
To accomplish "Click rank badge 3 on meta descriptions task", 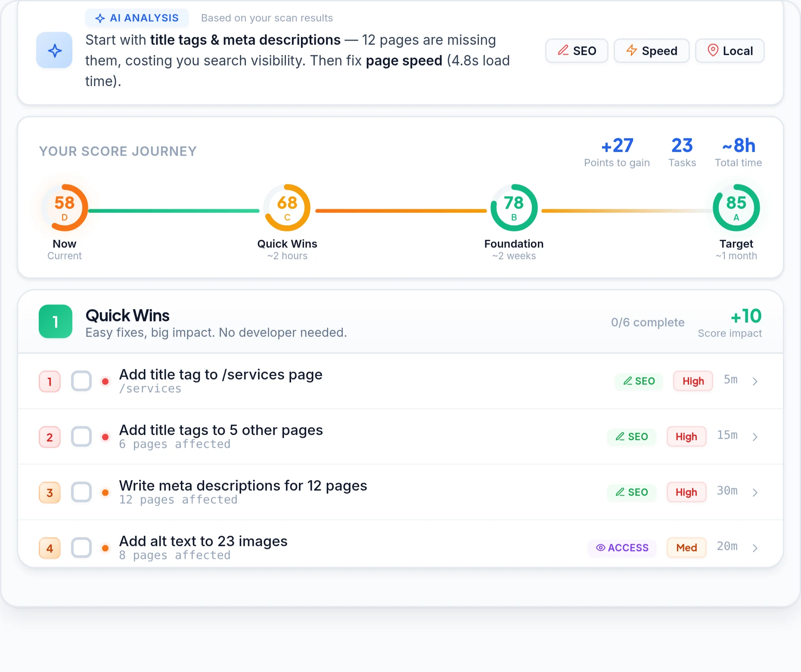I will coord(50,493).
